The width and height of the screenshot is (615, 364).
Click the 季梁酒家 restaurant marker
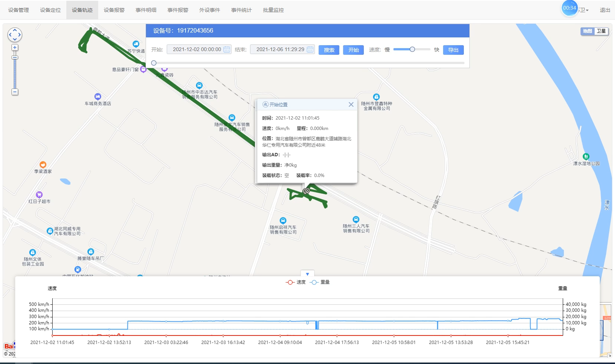[x=43, y=165]
